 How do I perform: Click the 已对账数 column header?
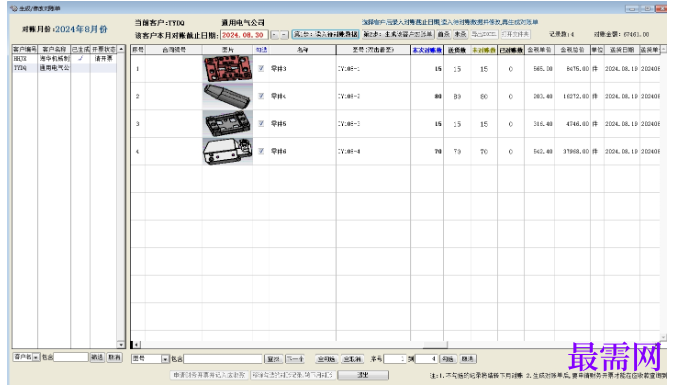tap(511, 50)
